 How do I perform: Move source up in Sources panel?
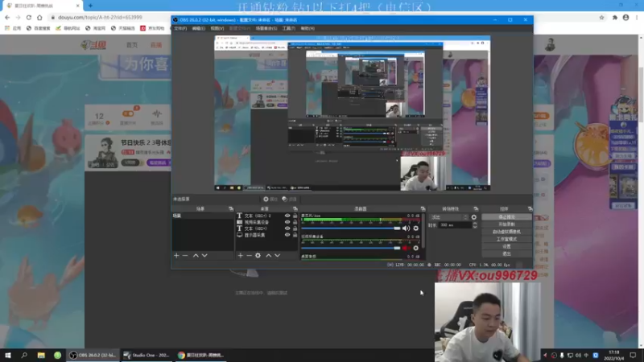coord(269,255)
